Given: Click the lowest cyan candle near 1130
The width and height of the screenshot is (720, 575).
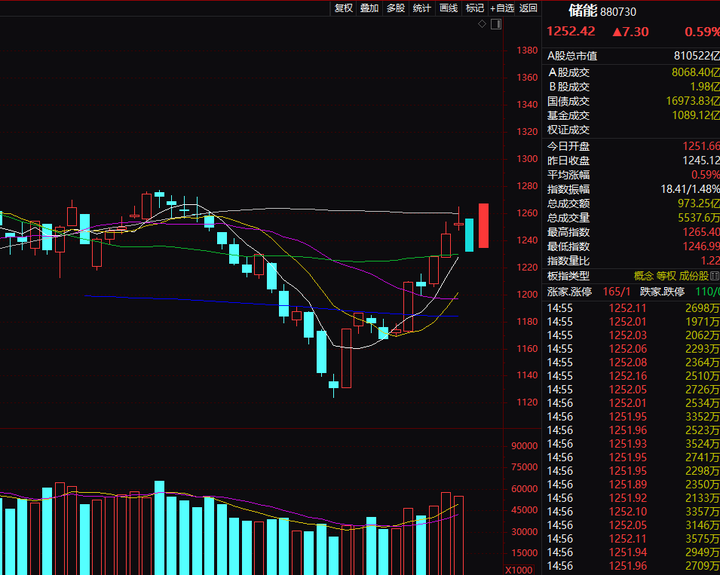Looking at the screenshot, I should pyautogui.click(x=334, y=384).
